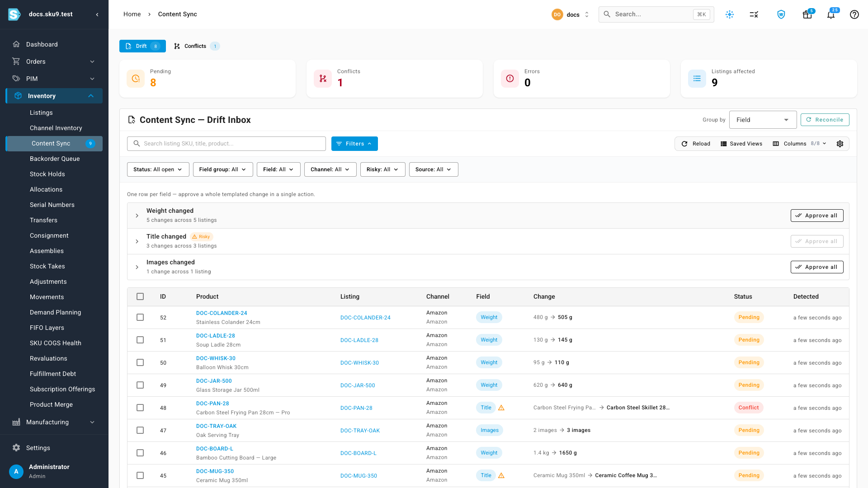
Task: Click the Reconcile button
Action: (825, 120)
